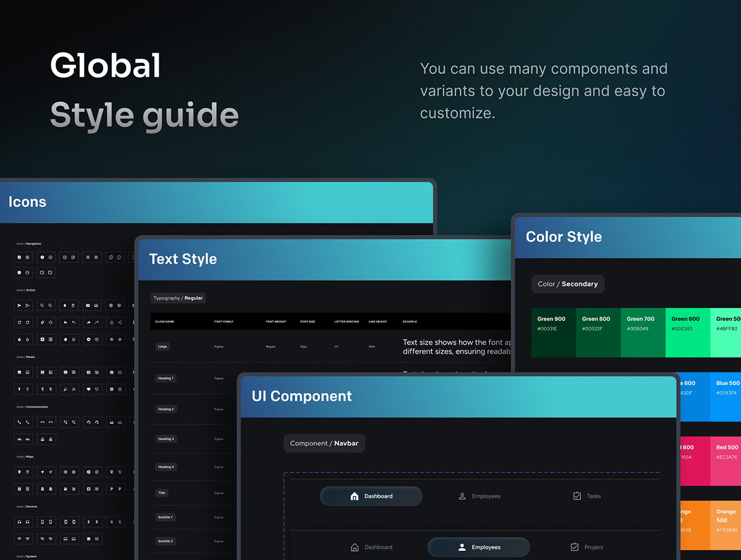Click the outlined home icon beside inactive Dashboard
741x560 pixels.
pos(354,547)
